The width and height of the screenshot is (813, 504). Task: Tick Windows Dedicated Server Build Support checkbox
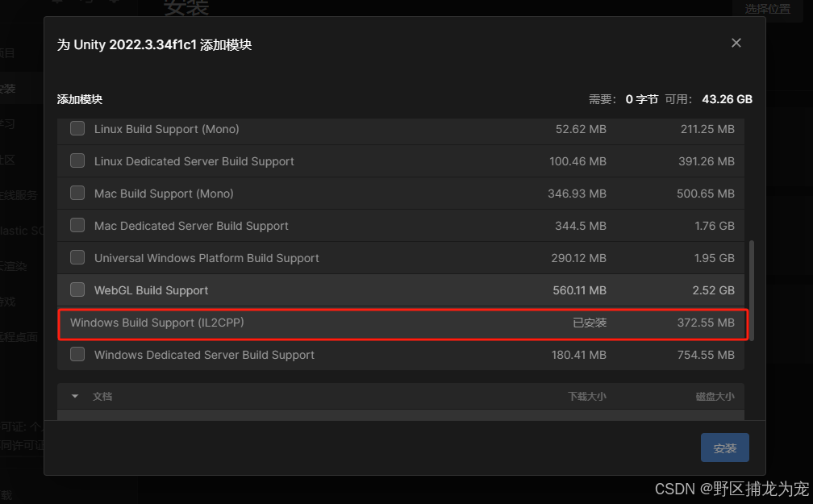point(77,354)
